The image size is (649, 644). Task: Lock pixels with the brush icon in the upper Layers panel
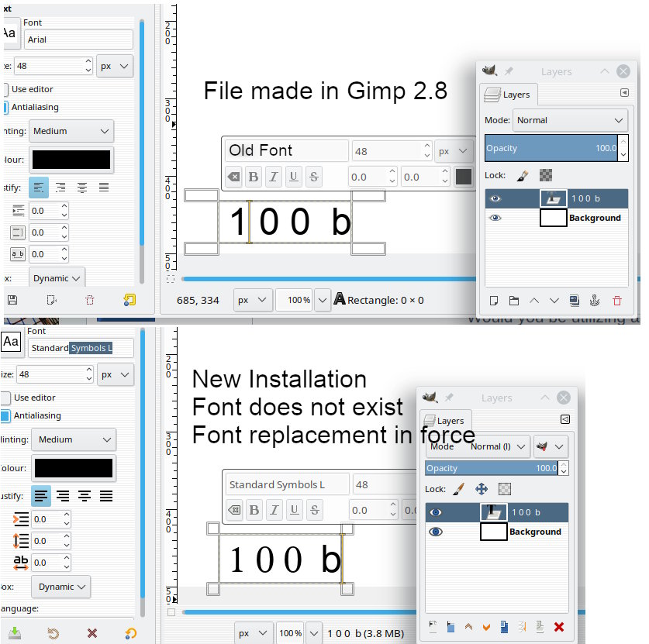(x=523, y=176)
